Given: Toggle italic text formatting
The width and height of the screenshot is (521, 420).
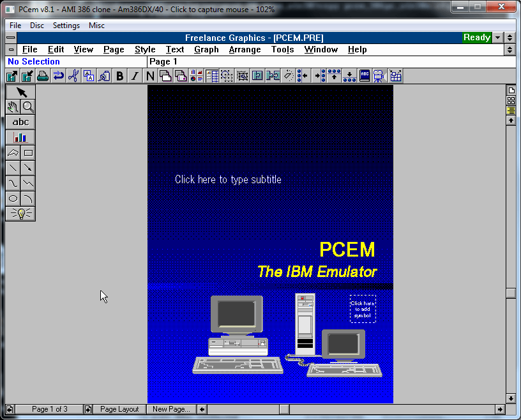Looking at the screenshot, I should tap(135, 76).
